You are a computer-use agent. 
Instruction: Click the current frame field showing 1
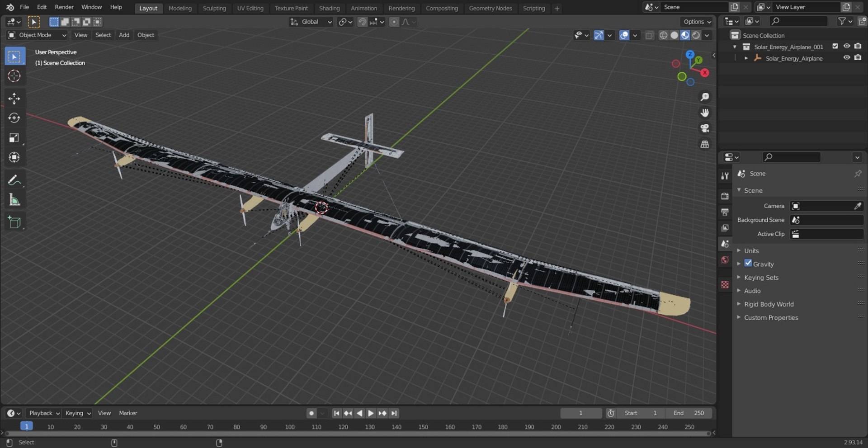581,413
